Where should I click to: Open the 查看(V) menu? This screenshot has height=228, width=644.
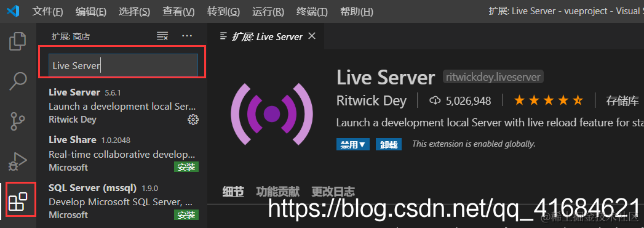[x=178, y=12]
